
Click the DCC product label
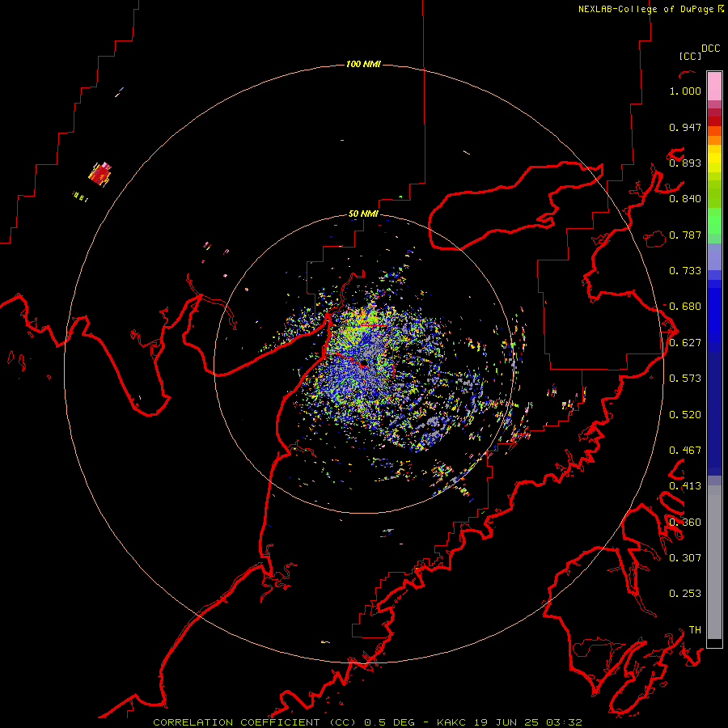[x=710, y=49]
